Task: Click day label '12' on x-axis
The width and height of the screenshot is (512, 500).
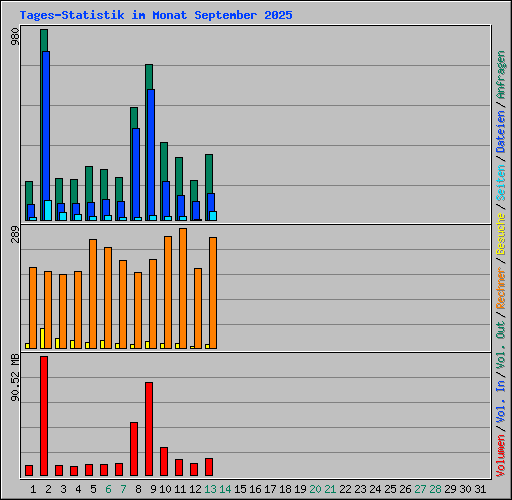Action: click(x=195, y=489)
